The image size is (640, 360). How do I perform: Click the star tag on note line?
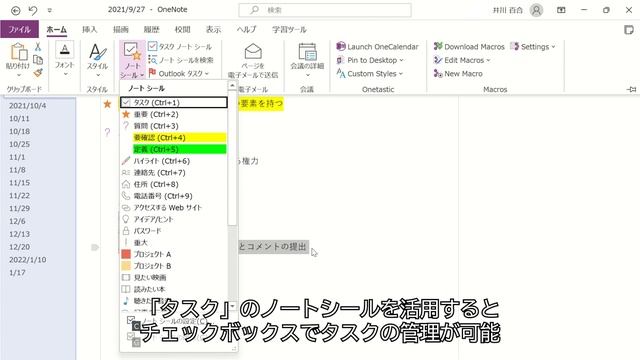pyautogui.click(x=107, y=104)
